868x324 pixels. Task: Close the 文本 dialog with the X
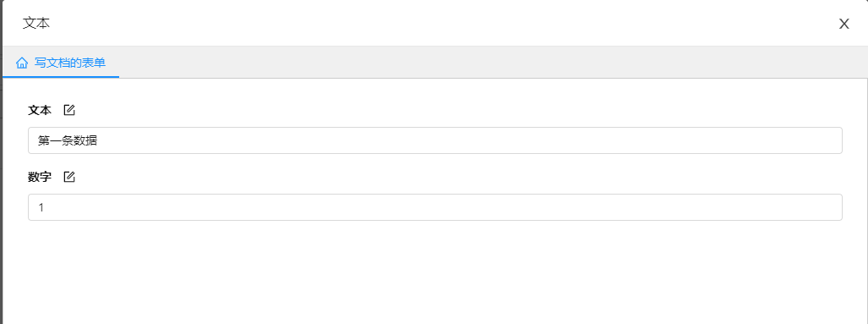click(843, 23)
